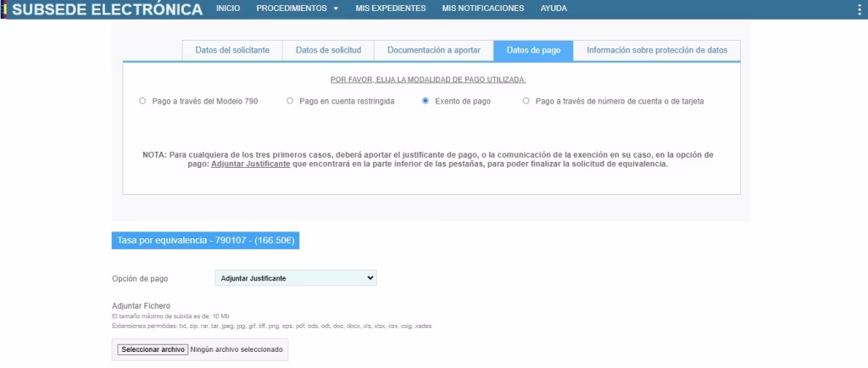Click the SUBSEDE ELECTRÓNICA site title
This screenshot has width=868, height=368.
(x=108, y=9)
